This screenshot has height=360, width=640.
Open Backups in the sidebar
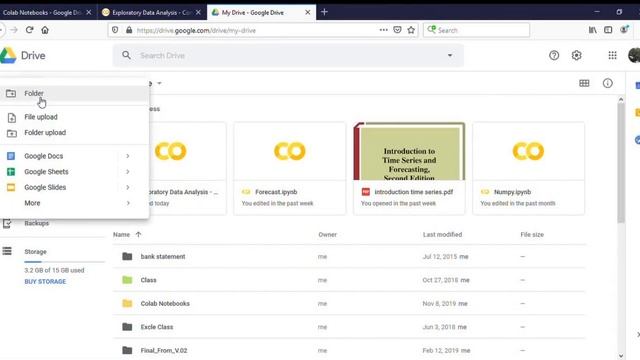point(36,223)
